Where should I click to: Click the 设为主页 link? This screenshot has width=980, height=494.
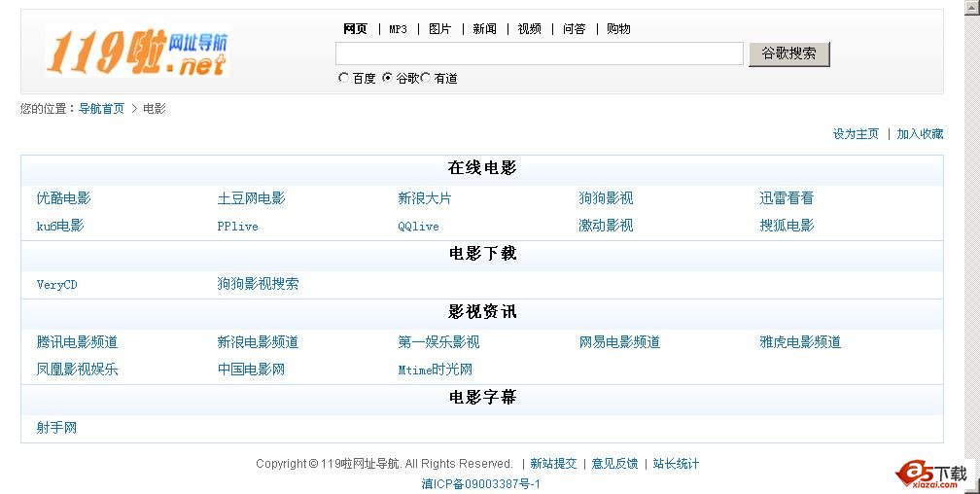click(x=856, y=134)
